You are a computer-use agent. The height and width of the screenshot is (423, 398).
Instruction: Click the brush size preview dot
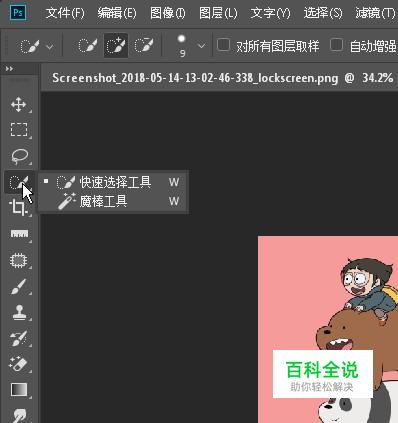[181, 39]
